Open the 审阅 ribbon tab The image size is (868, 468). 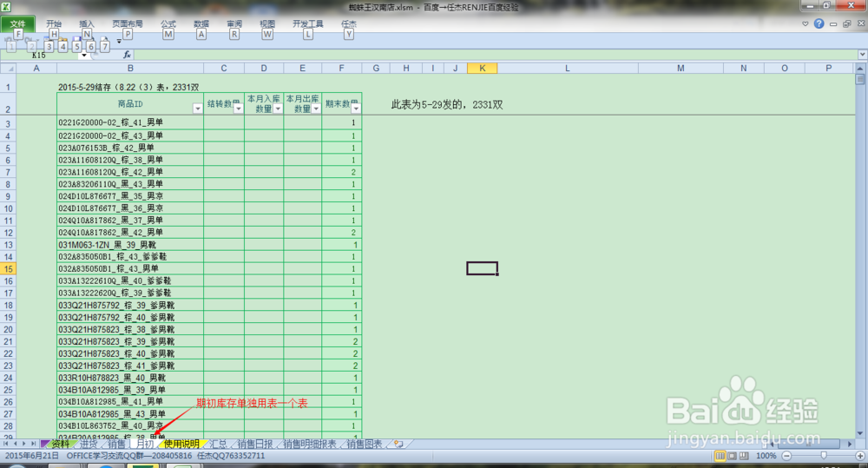pos(234,23)
